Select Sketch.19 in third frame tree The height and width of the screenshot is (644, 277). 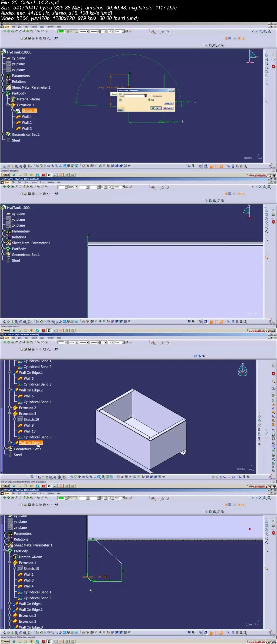(31, 420)
